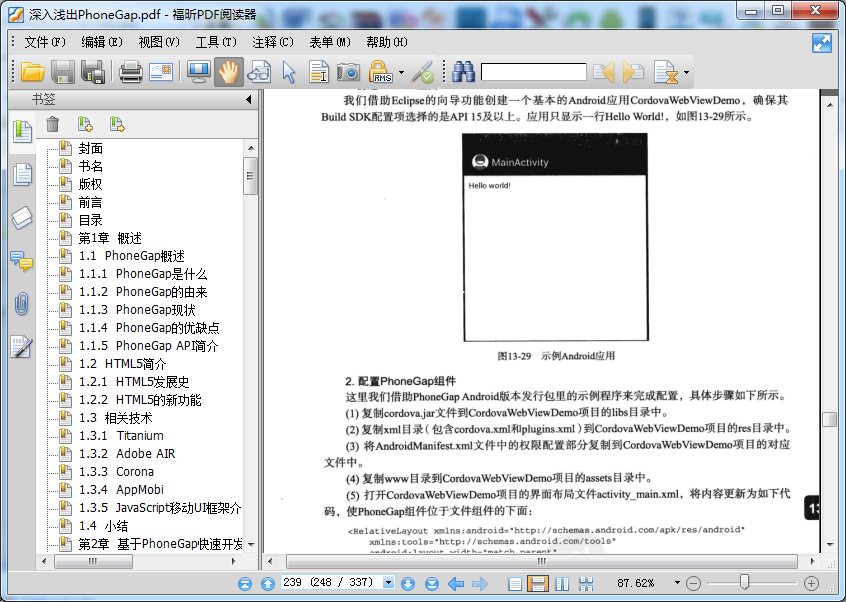Screen dimensions: 846x602
Task: Open the 87.62% zoom level dropdown
Action: (677, 583)
